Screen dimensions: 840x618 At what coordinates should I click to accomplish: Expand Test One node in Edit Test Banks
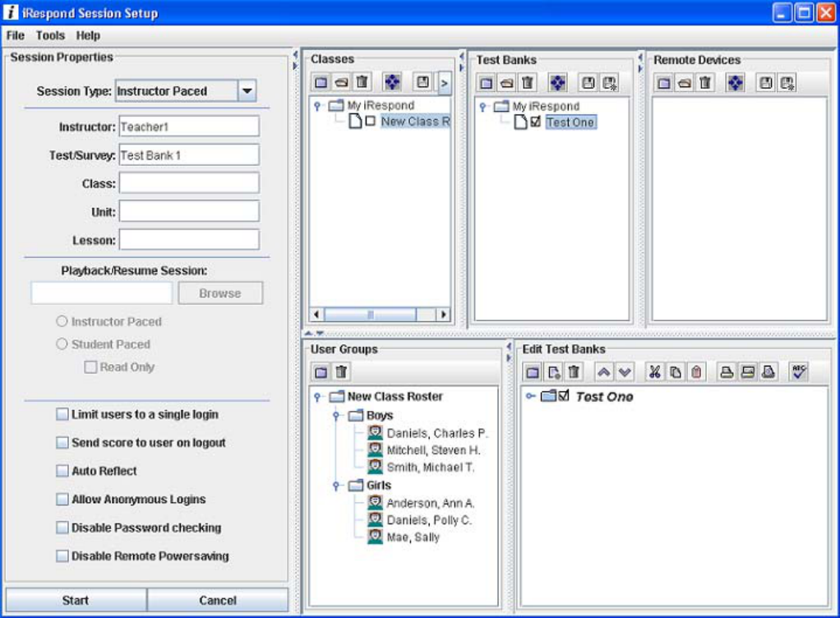click(530, 396)
